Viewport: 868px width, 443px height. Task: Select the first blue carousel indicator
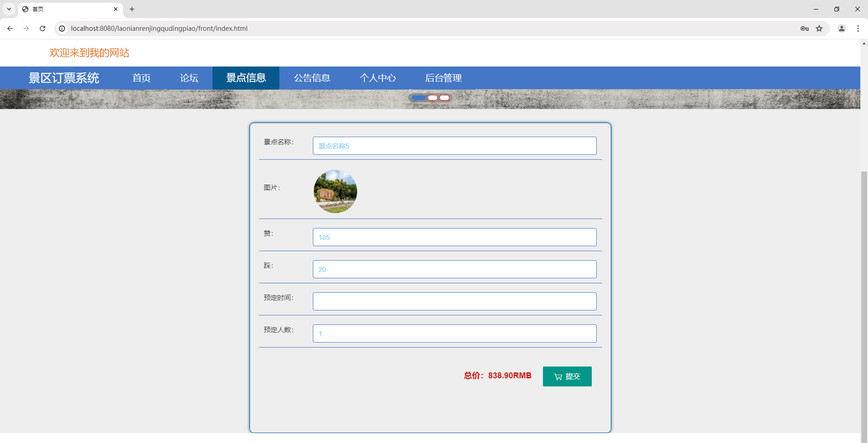[x=419, y=98]
